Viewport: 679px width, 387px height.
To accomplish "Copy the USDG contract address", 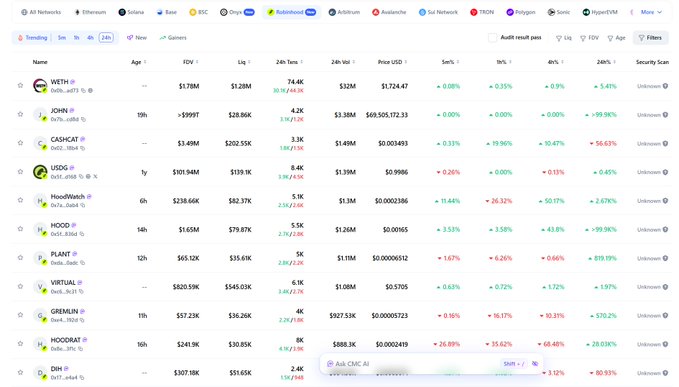I will (81, 177).
